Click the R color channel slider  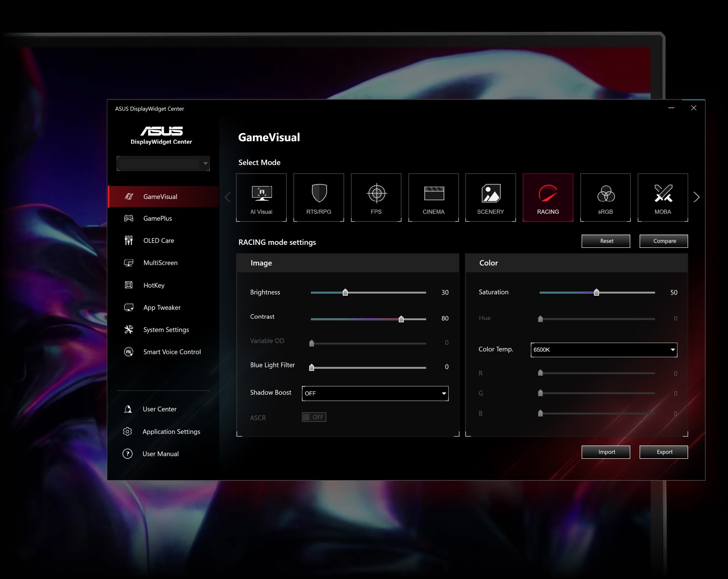[597, 373]
